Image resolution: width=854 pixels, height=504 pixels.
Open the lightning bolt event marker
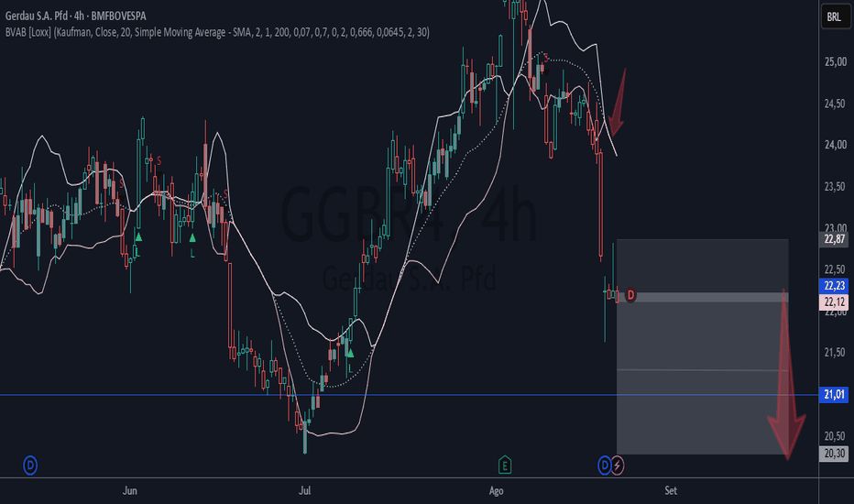pyautogui.click(x=617, y=466)
